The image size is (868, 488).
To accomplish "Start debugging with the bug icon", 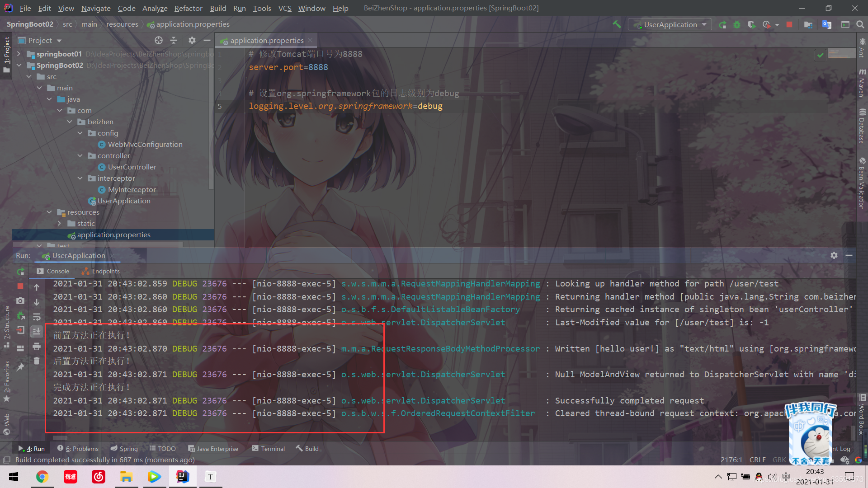I will coord(737,24).
